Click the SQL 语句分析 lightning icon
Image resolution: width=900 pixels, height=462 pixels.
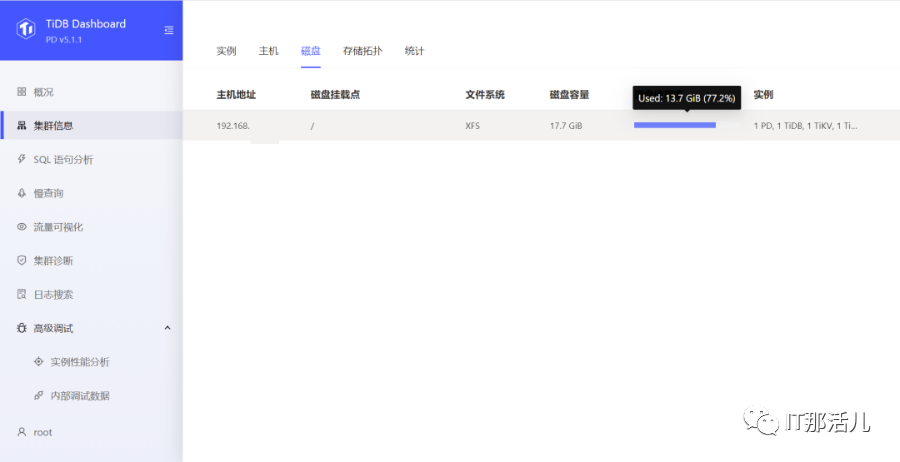pos(22,159)
